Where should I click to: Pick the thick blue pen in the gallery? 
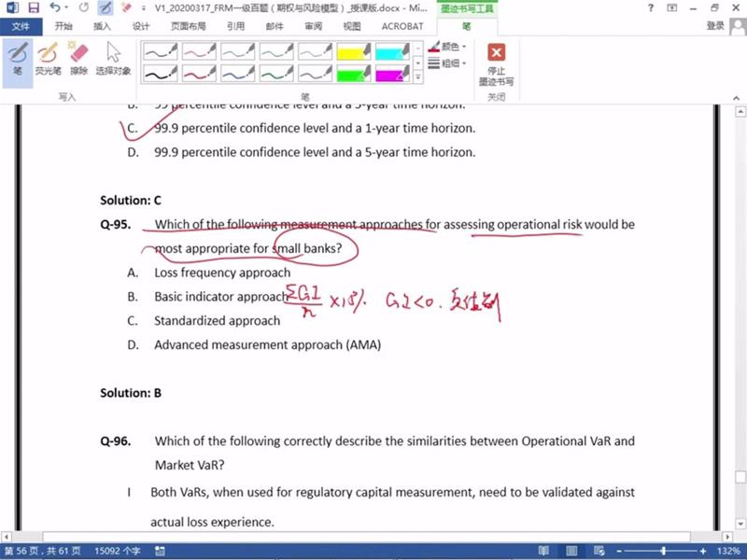(x=238, y=74)
